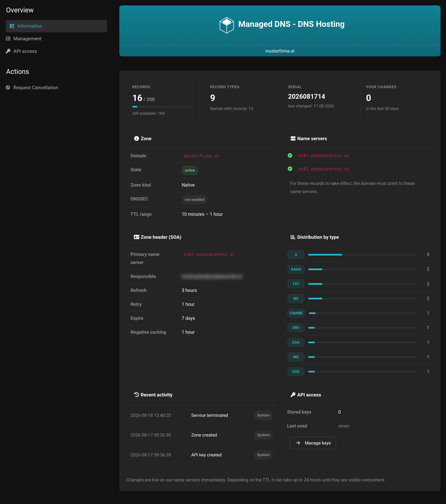Open the Information sidebar item

(56, 26)
